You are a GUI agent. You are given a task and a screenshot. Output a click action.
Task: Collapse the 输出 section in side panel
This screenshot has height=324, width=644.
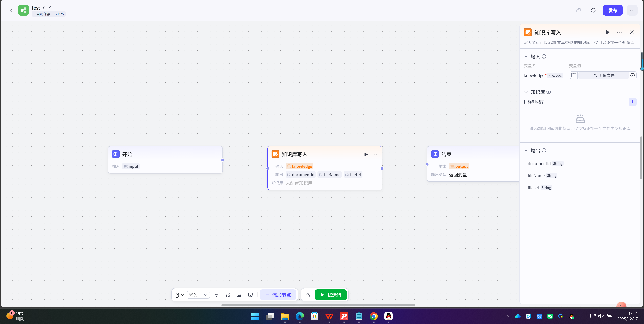click(526, 150)
